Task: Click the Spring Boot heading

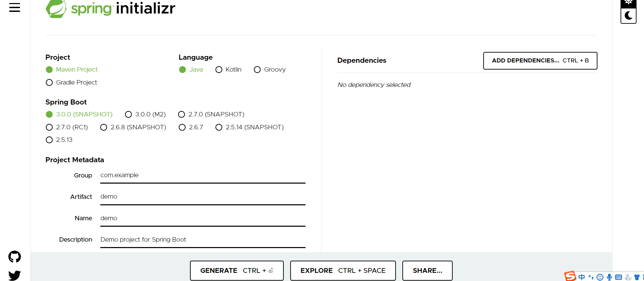Action: click(66, 102)
